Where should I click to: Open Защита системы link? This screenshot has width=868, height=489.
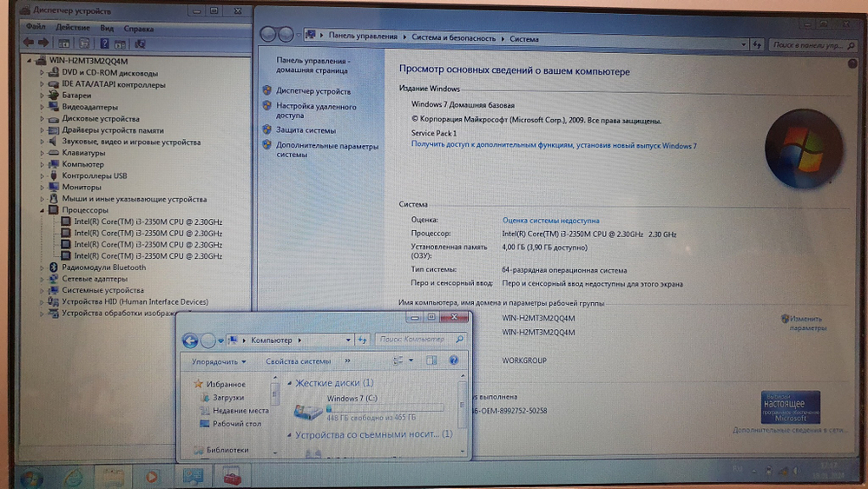pos(306,130)
